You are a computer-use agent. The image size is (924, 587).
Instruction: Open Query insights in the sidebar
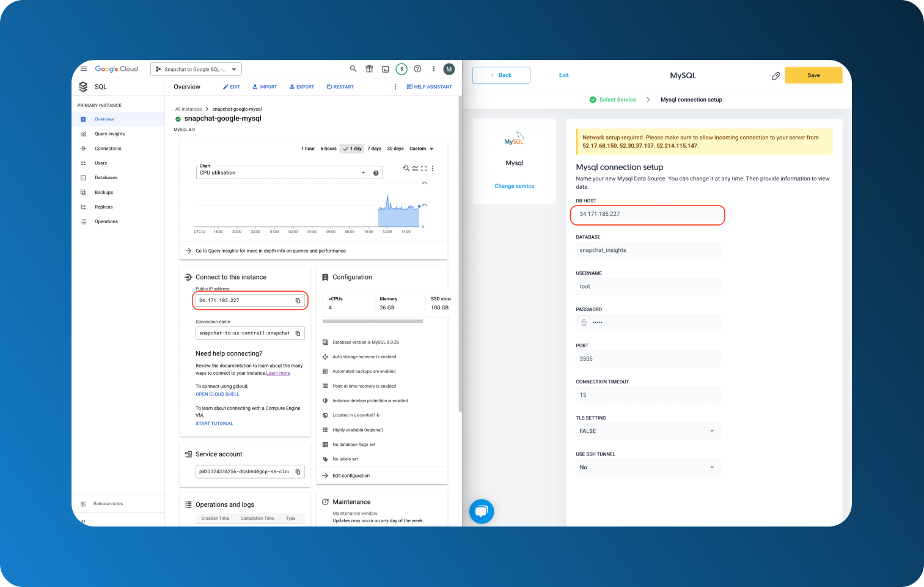click(x=118, y=134)
